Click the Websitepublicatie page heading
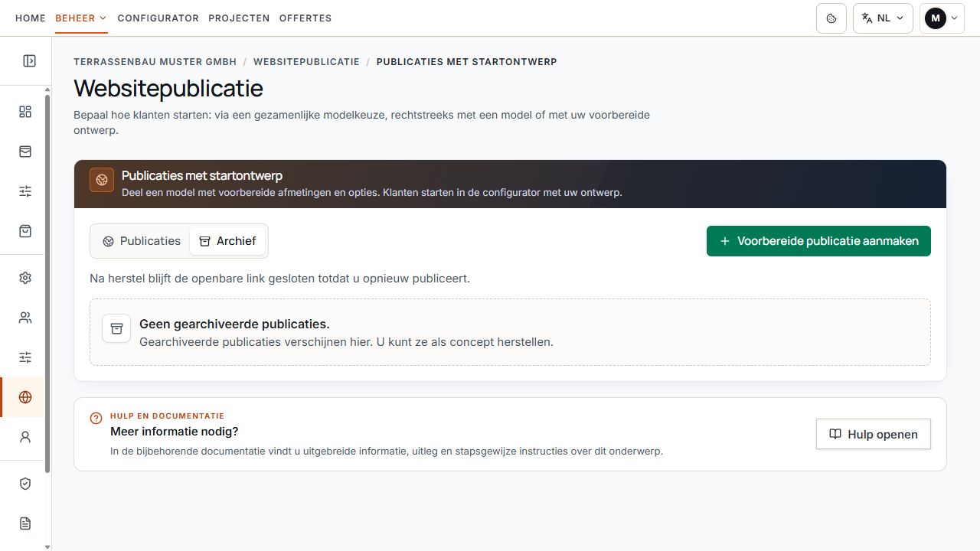The width and height of the screenshot is (980, 551). pos(168,88)
